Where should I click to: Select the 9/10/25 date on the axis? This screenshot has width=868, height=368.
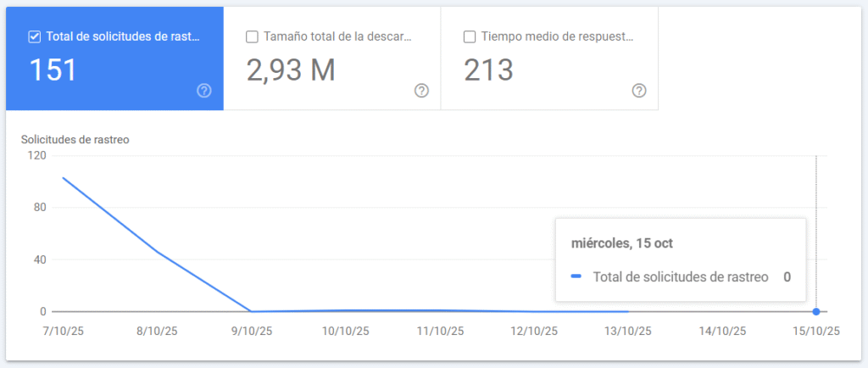click(250, 332)
